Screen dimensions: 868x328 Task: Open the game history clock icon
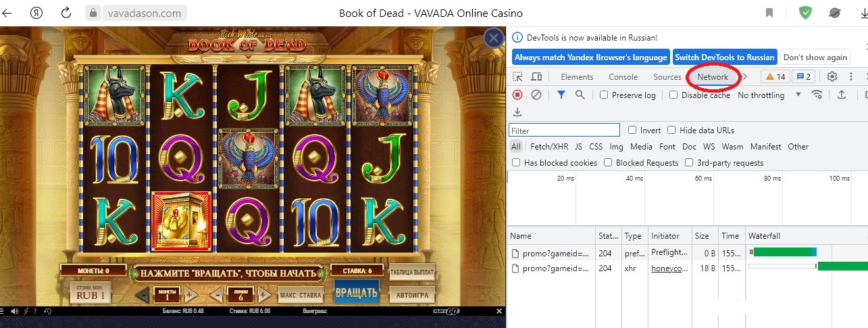click(x=47, y=311)
